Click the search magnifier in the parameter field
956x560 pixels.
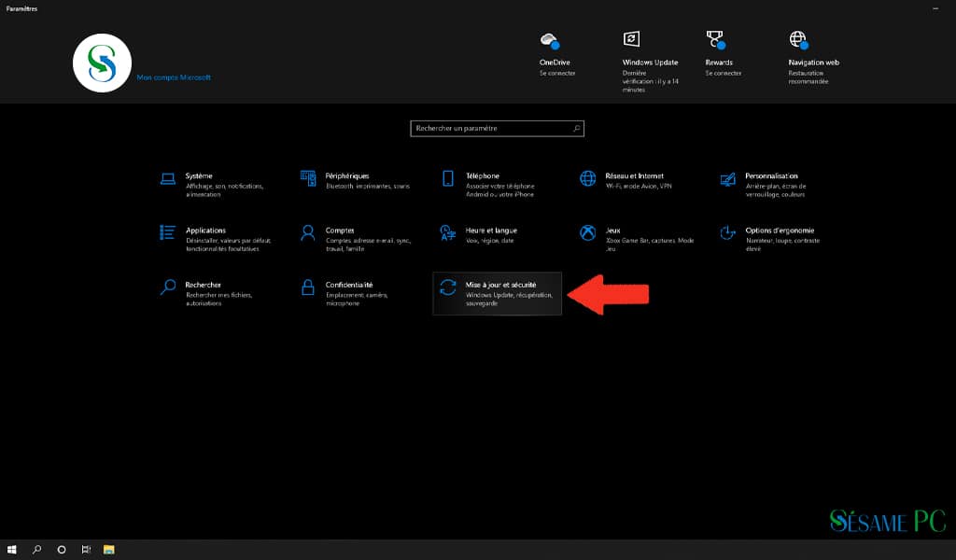pos(576,129)
